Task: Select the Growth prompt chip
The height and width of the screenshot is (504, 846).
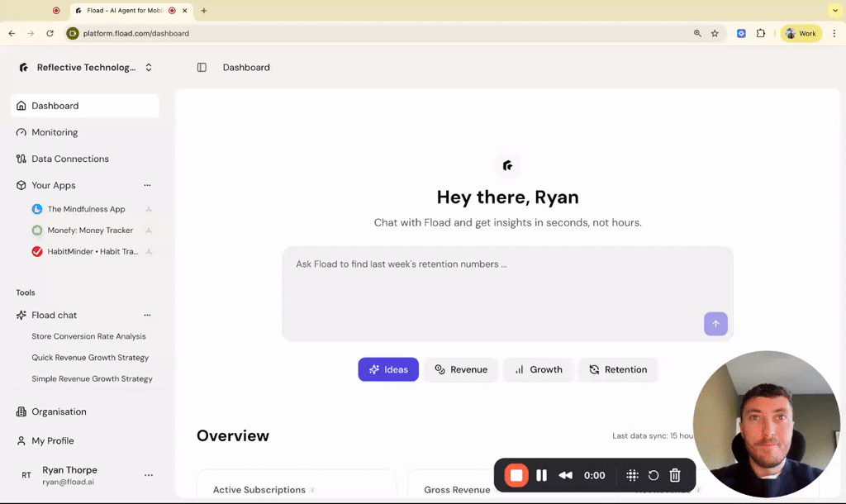Action: pos(538,369)
